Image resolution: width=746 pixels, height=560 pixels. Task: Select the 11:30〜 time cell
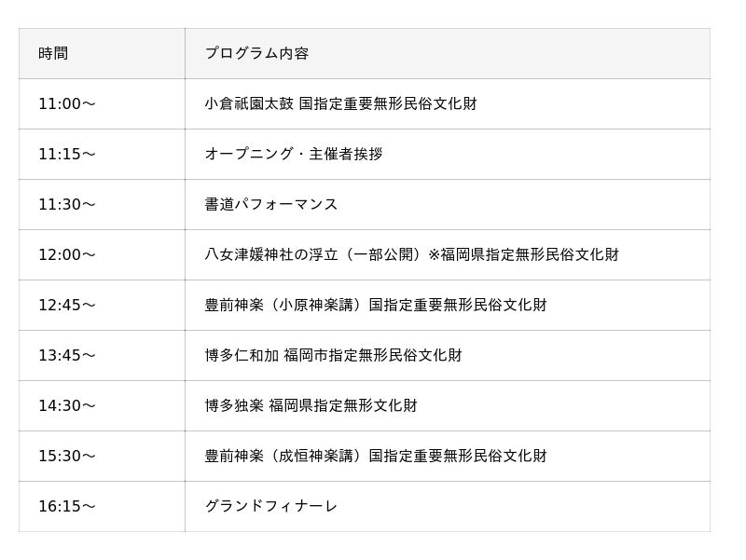coord(102,204)
